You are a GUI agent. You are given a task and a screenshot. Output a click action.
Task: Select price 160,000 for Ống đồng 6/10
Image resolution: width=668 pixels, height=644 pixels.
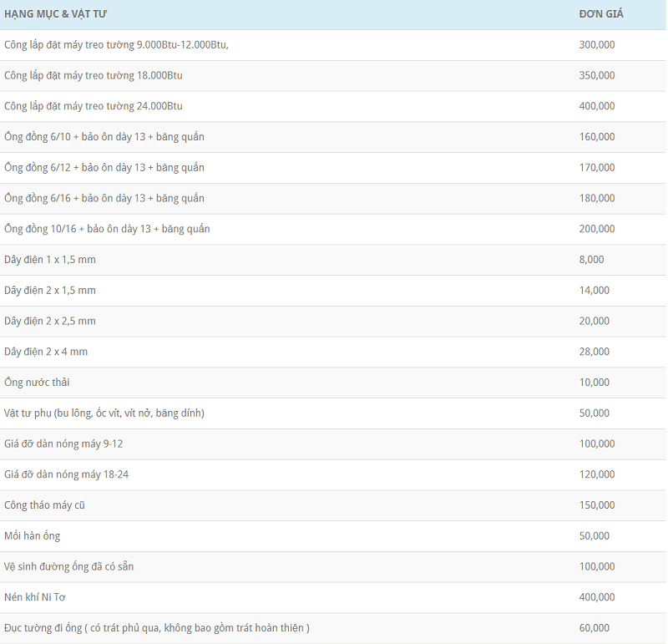tap(597, 137)
